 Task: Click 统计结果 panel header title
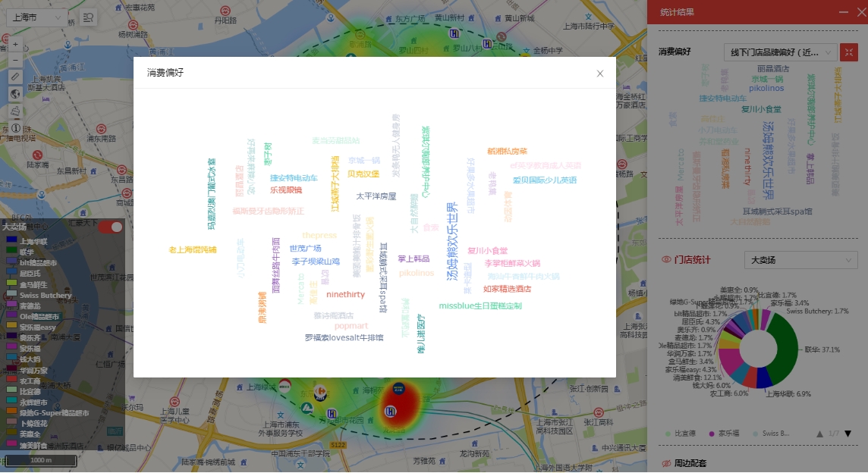(677, 12)
